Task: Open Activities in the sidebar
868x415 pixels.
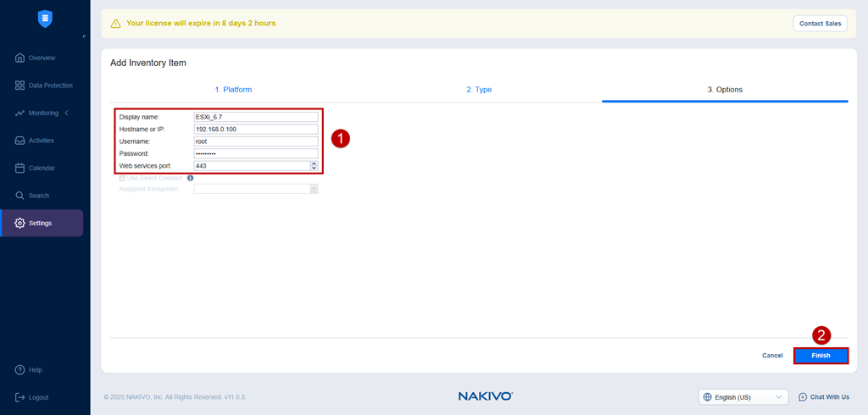Action: click(42, 141)
